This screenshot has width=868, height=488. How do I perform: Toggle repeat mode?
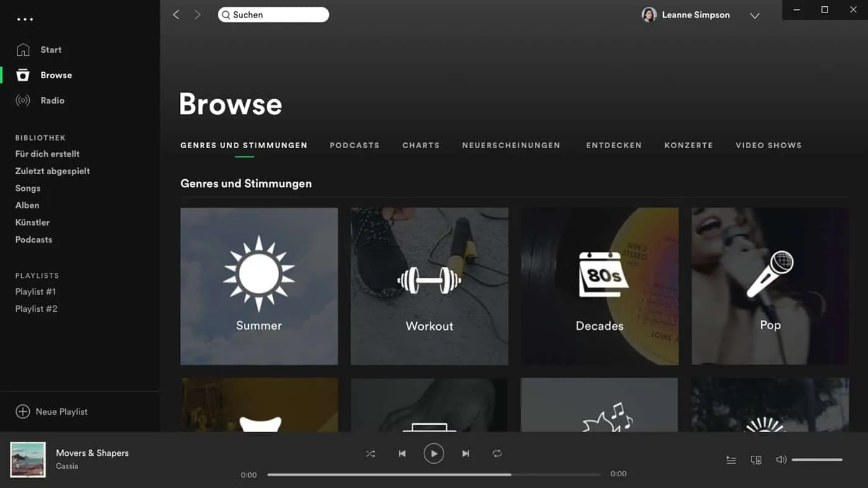tap(497, 454)
